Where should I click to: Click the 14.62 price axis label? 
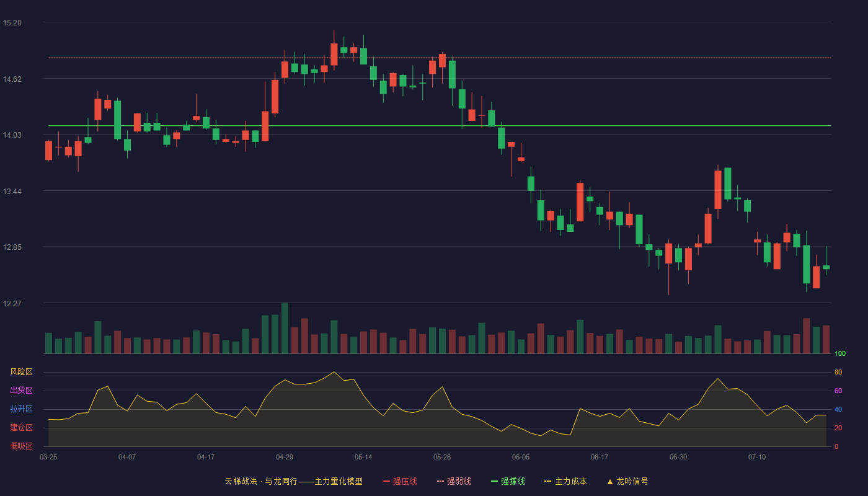point(12,79)
